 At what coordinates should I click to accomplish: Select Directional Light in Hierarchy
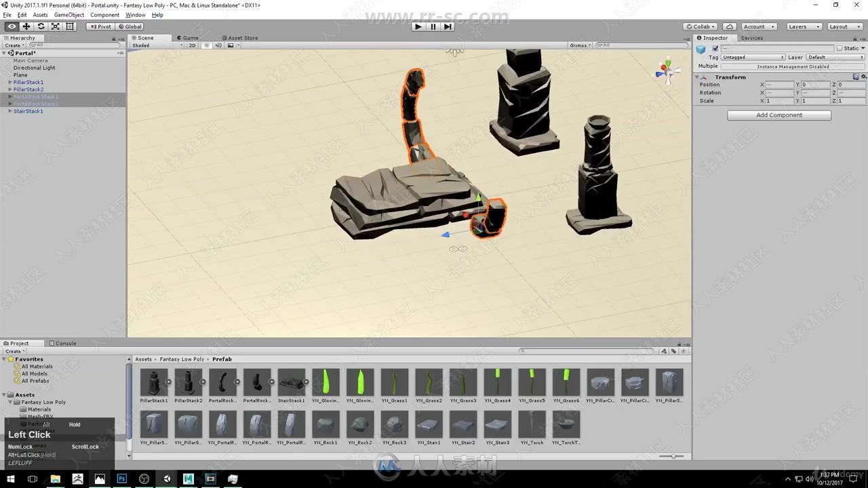click(x=35, y=68)
